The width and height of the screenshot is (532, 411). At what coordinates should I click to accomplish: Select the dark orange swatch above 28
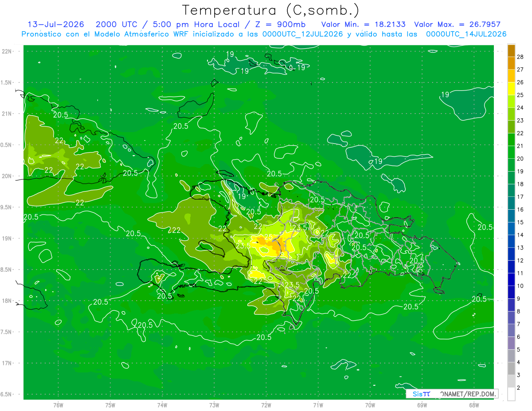[x=511, y=51]
